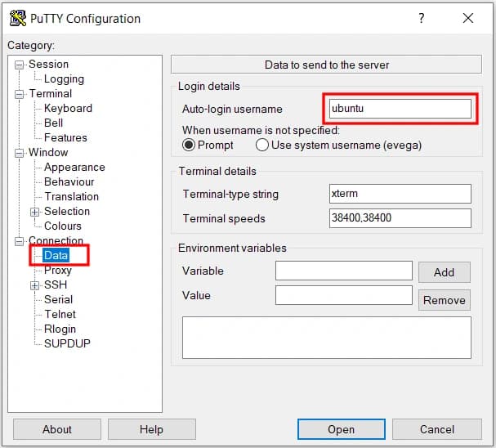Screen dimensions: 496x448
Task: Click the environment Variable input field
Action: tap(344, 271)
